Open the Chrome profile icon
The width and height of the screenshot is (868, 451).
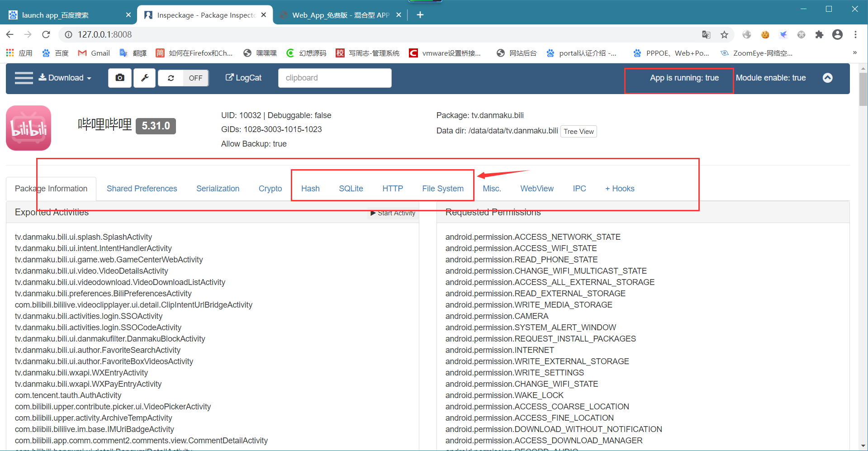[837, 34]
